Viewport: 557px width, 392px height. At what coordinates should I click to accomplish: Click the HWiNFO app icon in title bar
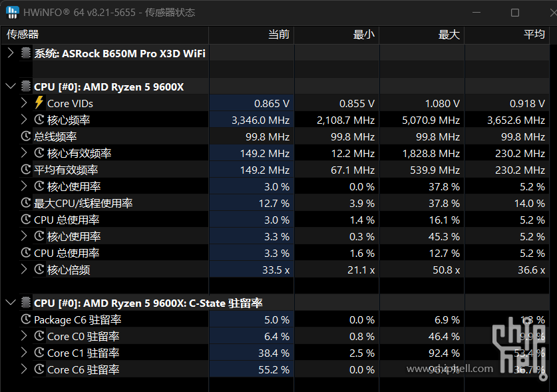12,13
